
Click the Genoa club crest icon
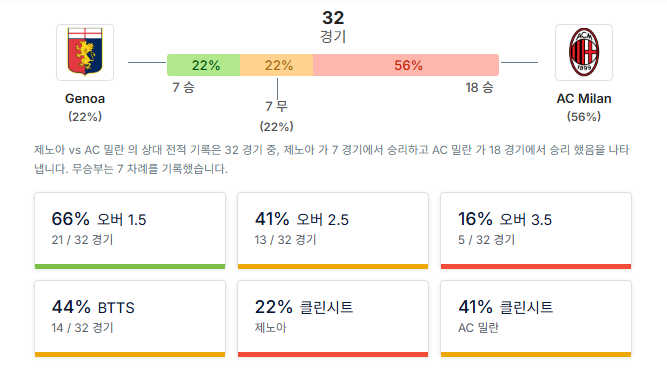tap(85, 52)
